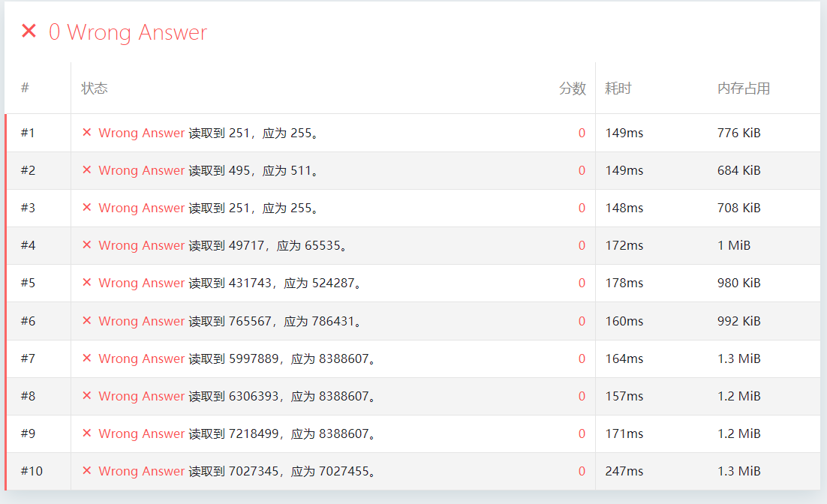Select the Wrong Answer status for test #8
The height and width of the screenshot is (504, 827).
point(141,396)
